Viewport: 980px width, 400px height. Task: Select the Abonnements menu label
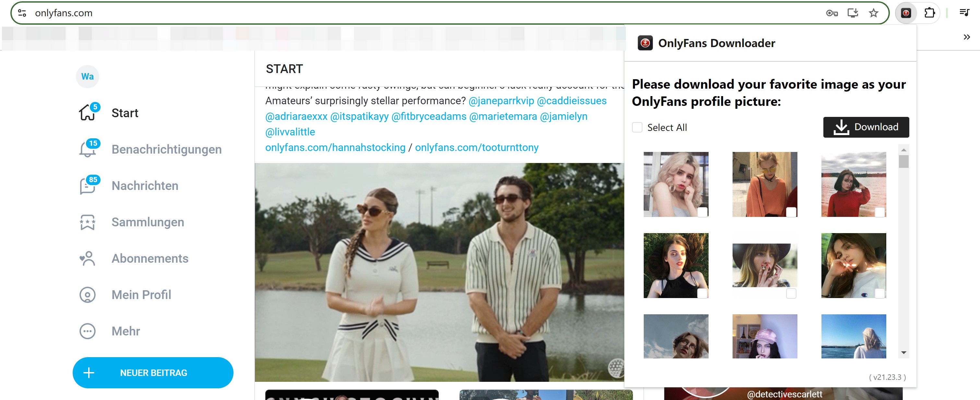click(150, 258)
